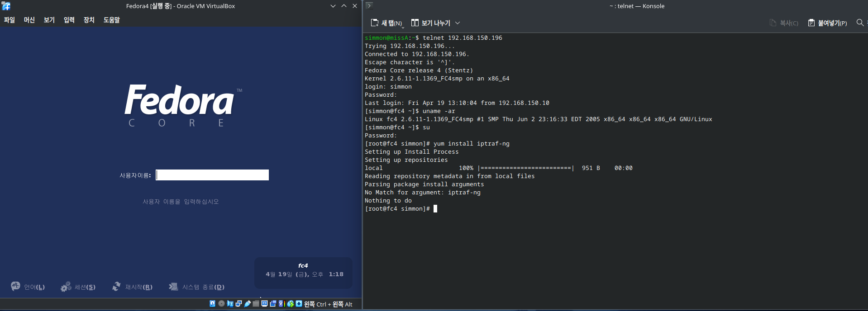Click the 'Nothing to do' output line
868x311 pixels.
388,201
